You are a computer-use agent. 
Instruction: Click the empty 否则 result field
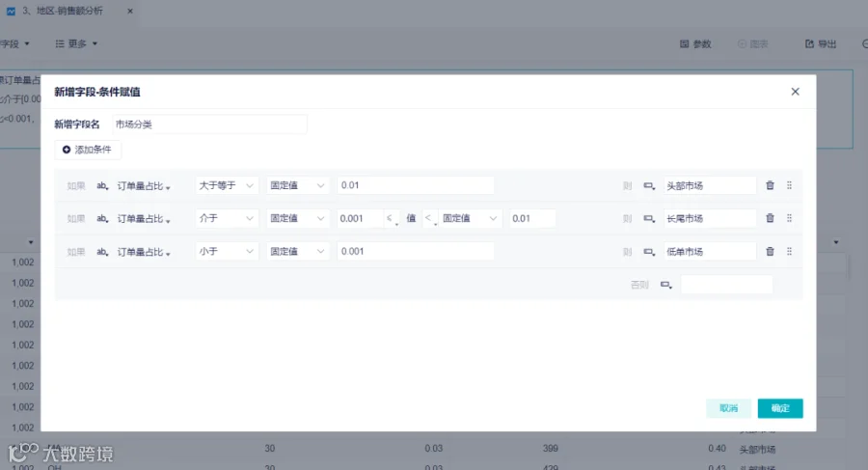coord(726,285)
